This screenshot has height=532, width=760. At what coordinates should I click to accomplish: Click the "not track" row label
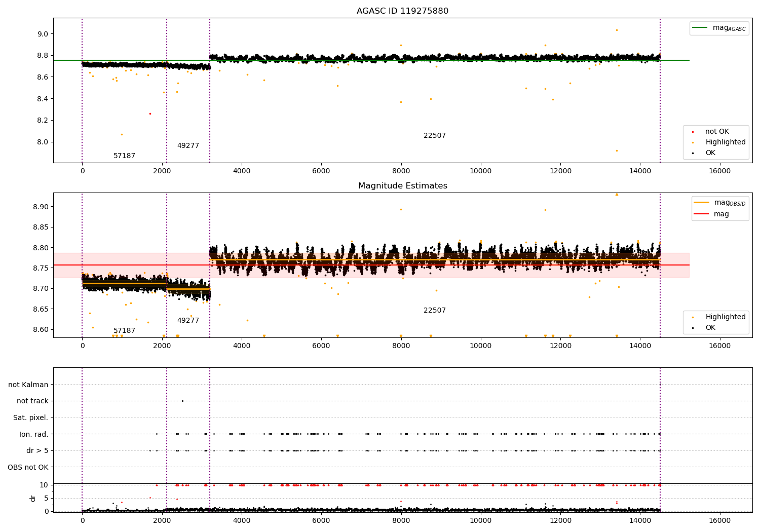coord(32,401)
